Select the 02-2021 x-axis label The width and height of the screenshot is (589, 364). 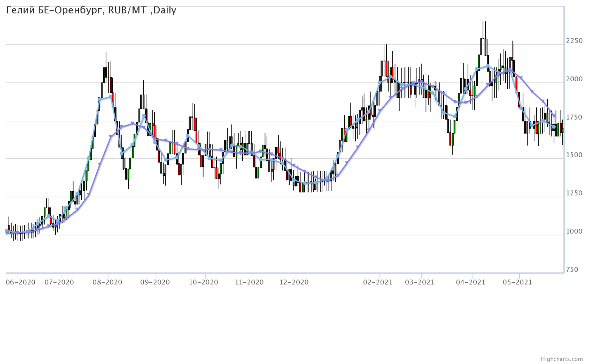378,282
